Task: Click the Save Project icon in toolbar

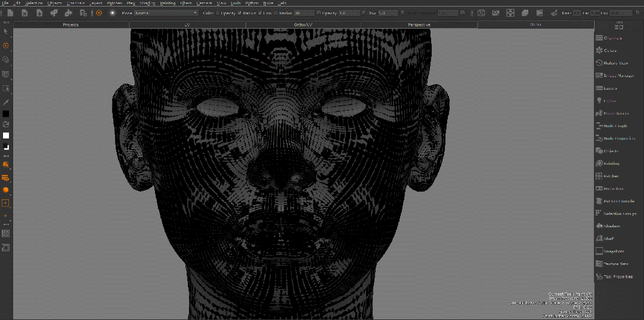Action: click(39, 13)
